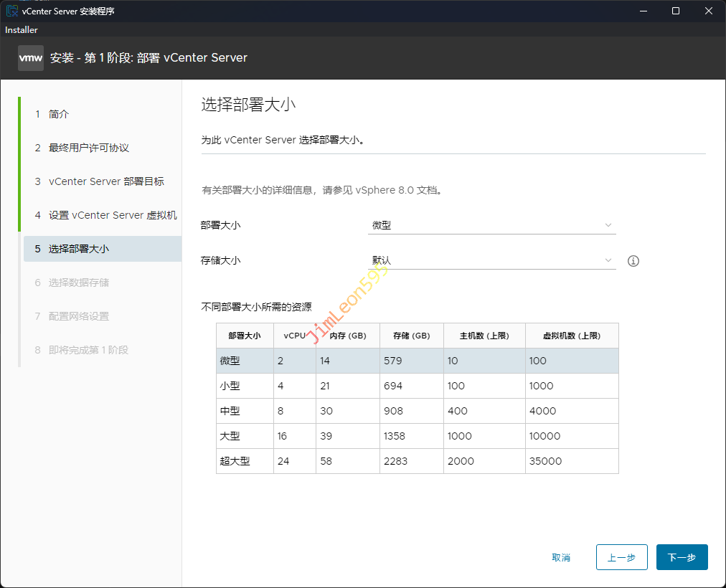Click the vmw logo in header
Viewport: 726px width, 588px height.
click(x=31, y=58)
